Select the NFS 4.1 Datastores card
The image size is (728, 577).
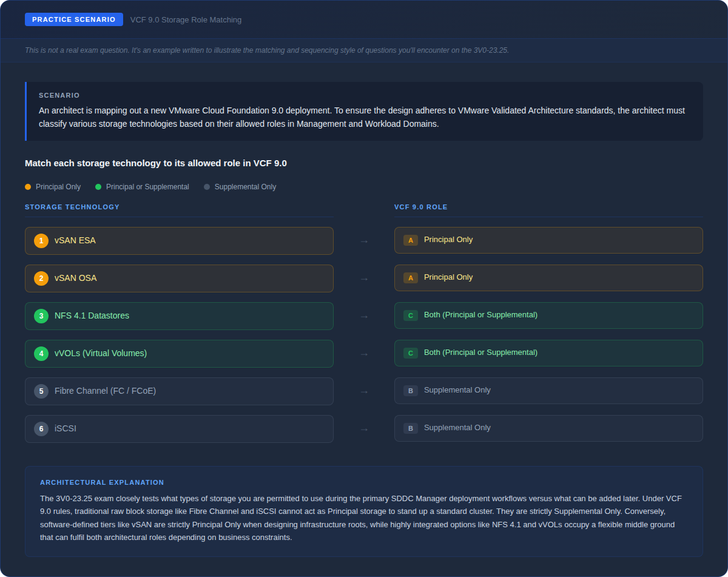(179, 316)
